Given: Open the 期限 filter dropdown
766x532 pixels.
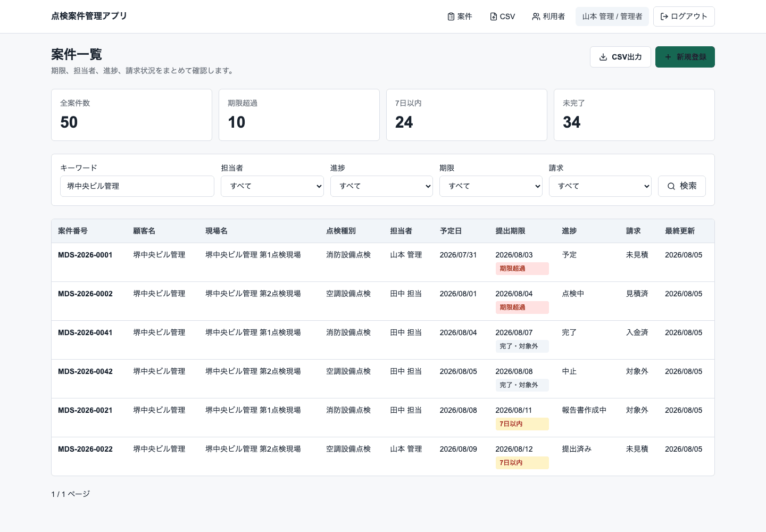Looking at the screenshot, I should point(491,186).
